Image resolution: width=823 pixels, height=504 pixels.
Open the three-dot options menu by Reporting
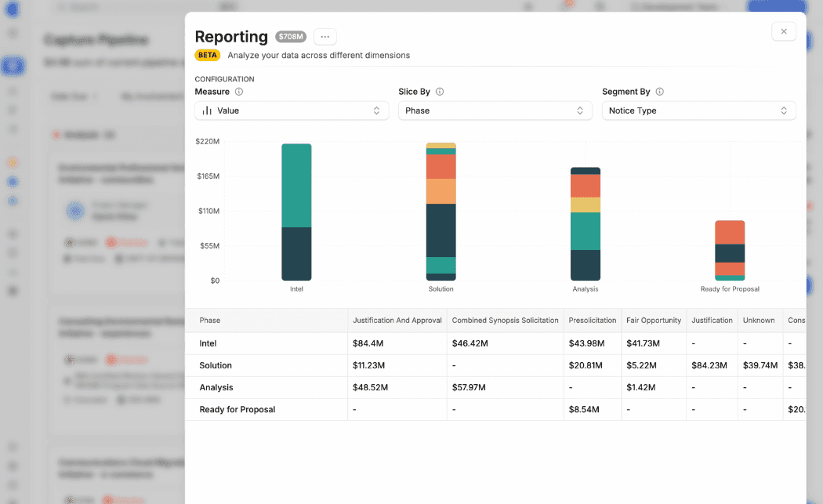point(325,37)
